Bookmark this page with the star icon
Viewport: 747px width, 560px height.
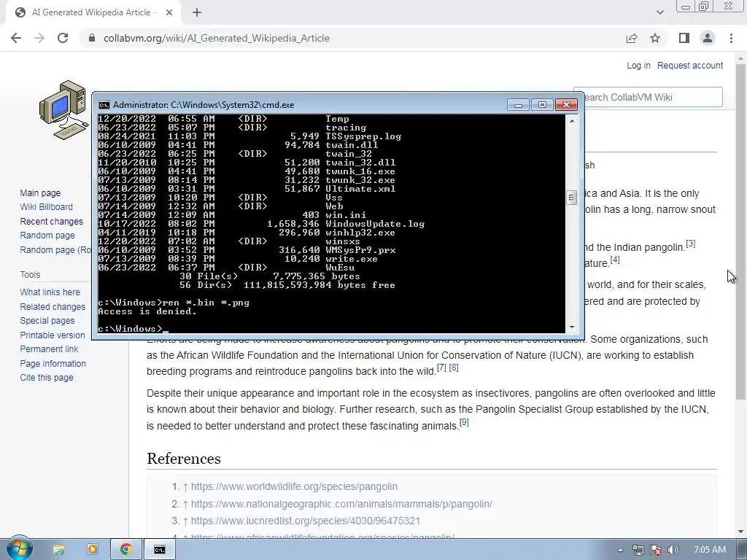click(655, 38)
